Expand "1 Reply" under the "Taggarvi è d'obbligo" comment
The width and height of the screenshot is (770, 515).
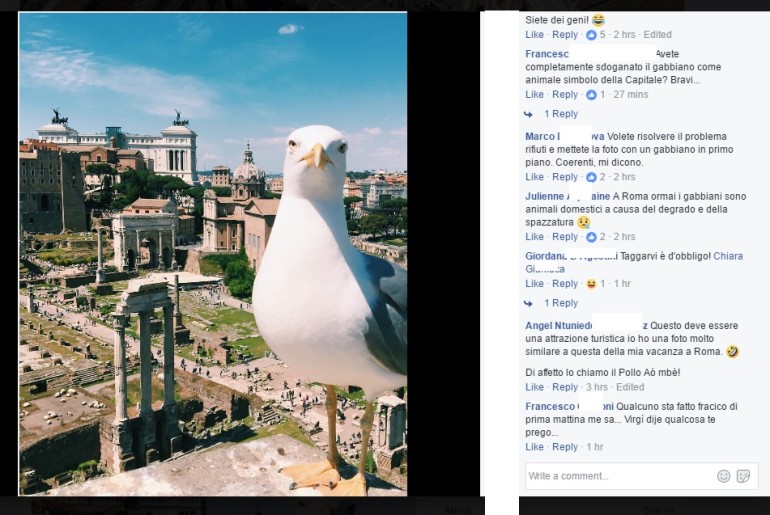[x=560, y=303]
